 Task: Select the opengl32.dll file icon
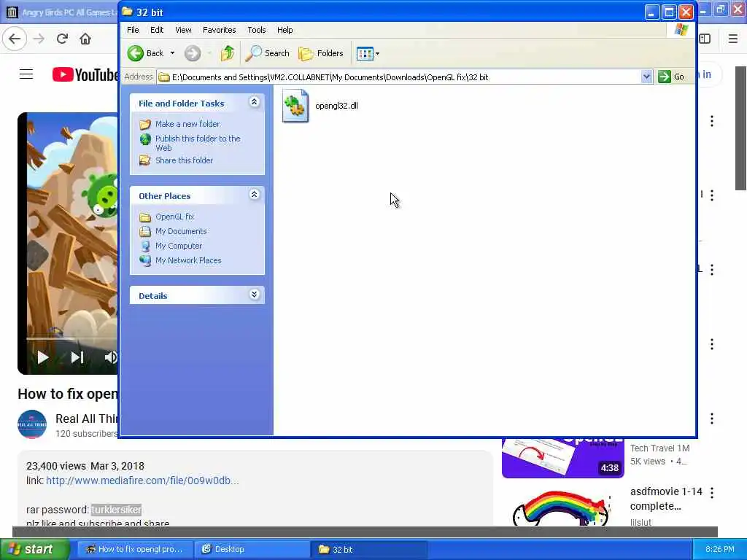295,106
